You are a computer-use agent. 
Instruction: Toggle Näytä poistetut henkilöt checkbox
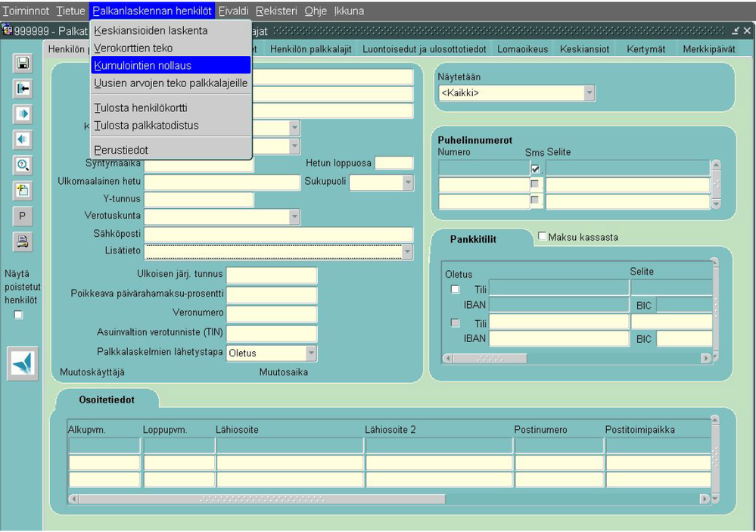click(18, 315)
